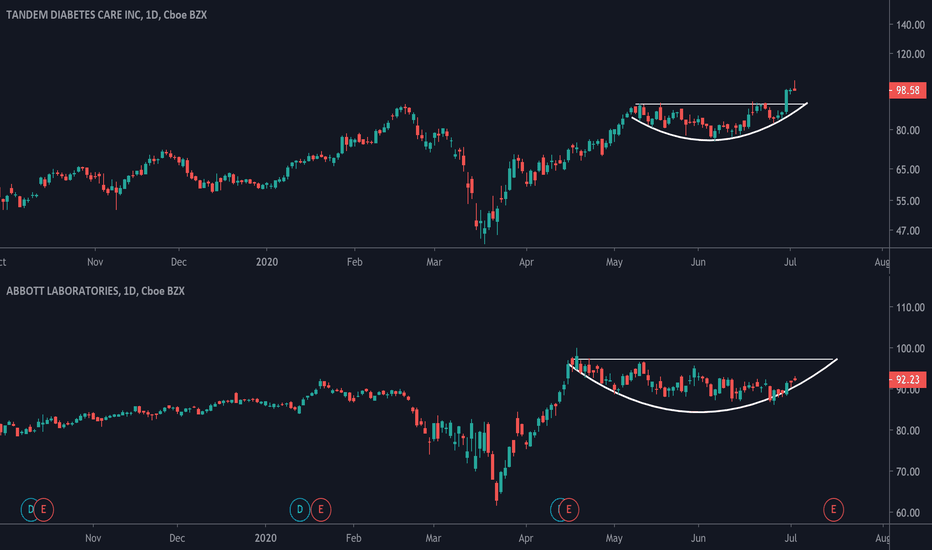Image resolution: width=932 pixels, height=550 pixels.
Task: Select the July earnings E marker on Abbott chart
Action: tap(833, 510)
